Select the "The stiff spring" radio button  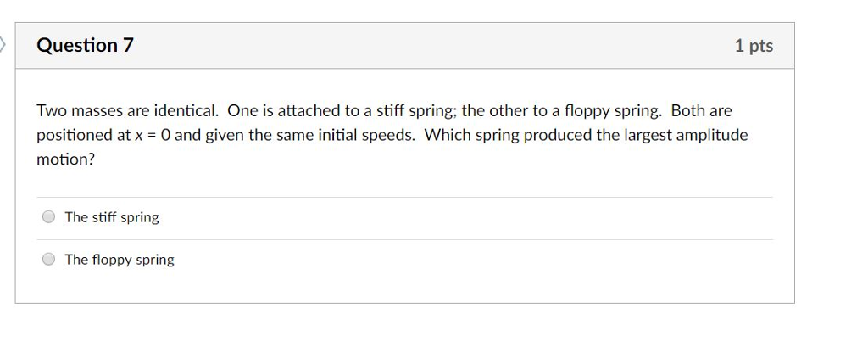tap(49, 217)
